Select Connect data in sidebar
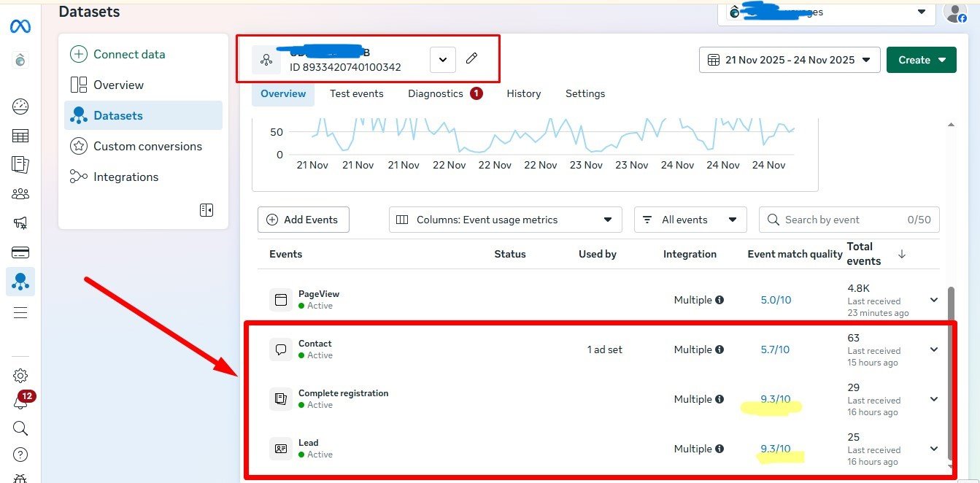Screen dimensions: 980x483 coord(143,54)
